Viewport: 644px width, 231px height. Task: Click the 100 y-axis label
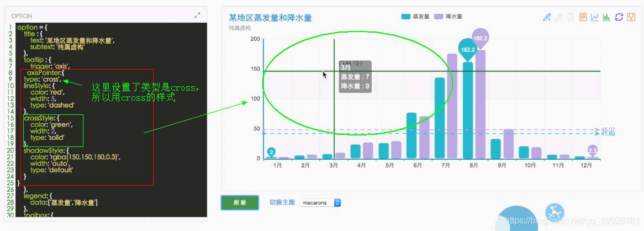click(255, 99)
